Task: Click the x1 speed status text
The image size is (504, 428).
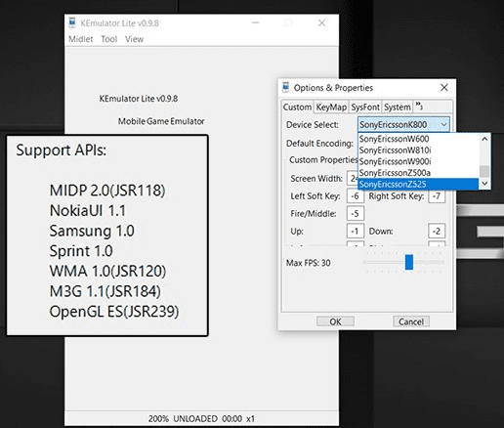Action: coord(250,419)
